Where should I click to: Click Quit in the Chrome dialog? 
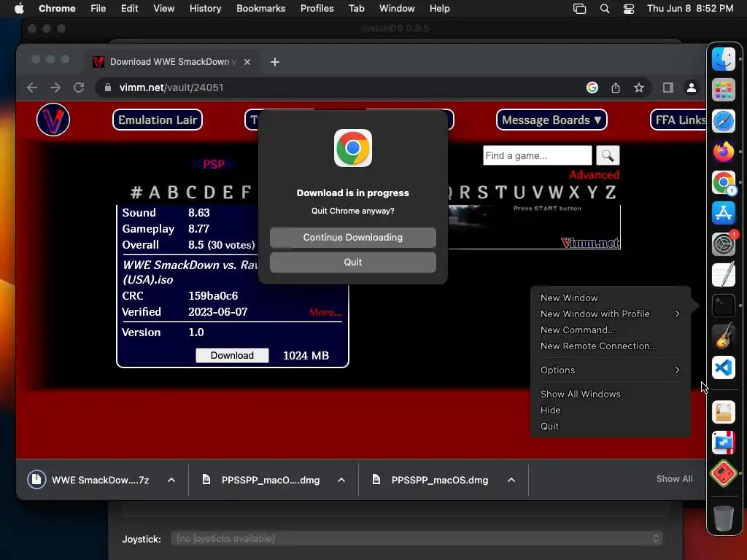(x=352, y=262)
